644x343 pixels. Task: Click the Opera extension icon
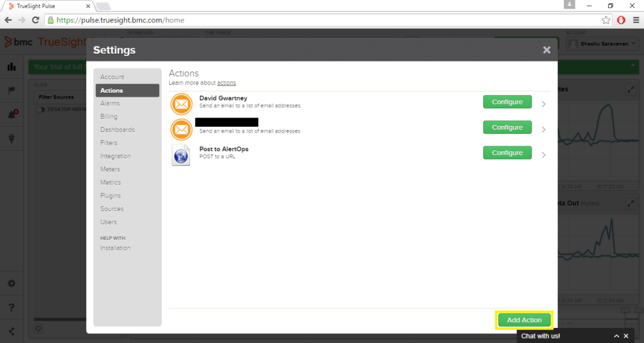pyautogui.click(x=621, y=20)
